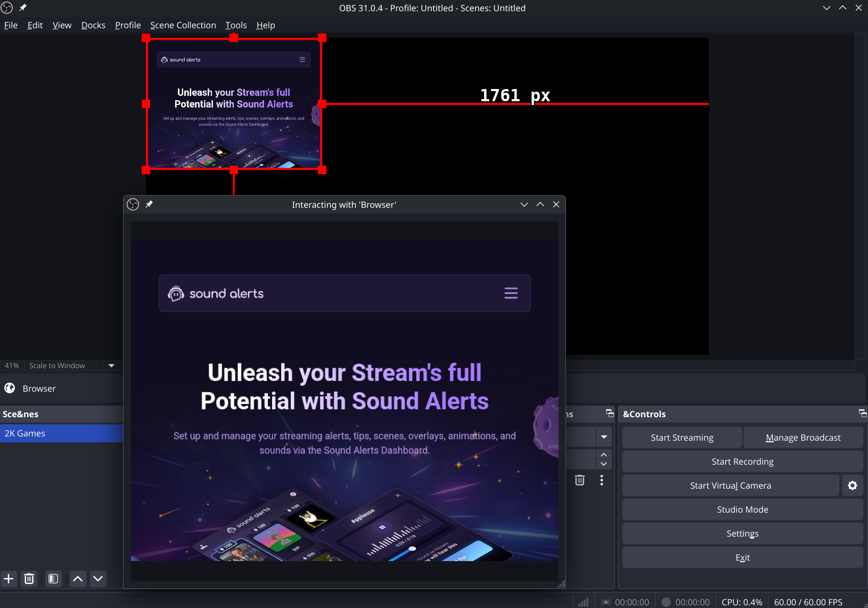Click the main OBS titlebar pin icon
The height and width of the screenshot is (608, 868).
click(23, 7)
